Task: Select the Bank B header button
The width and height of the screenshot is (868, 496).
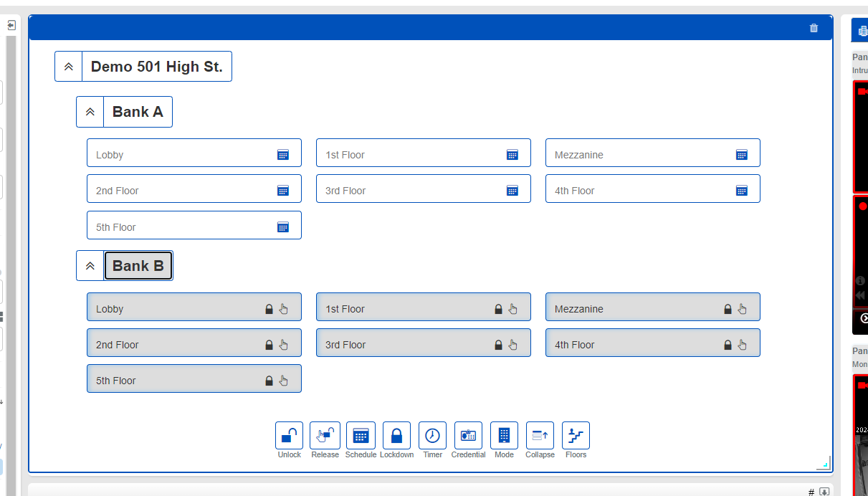Action: [138, 266]
